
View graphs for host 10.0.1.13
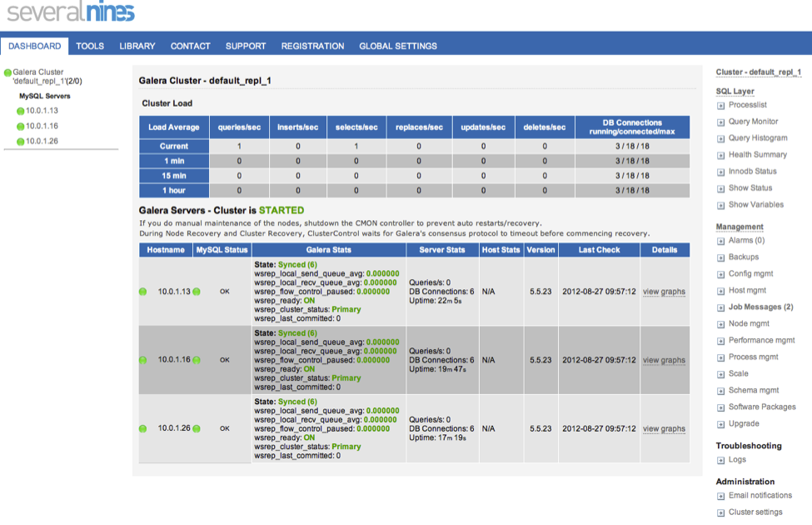(664, 292)
